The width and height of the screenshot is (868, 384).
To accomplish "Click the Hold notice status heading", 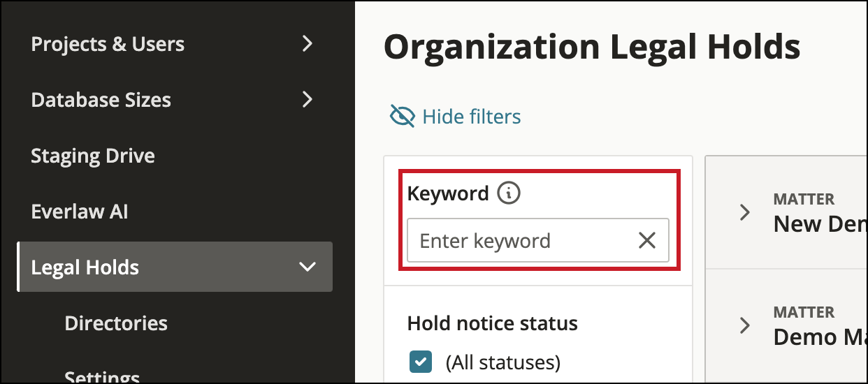I will tap(493, 323).
